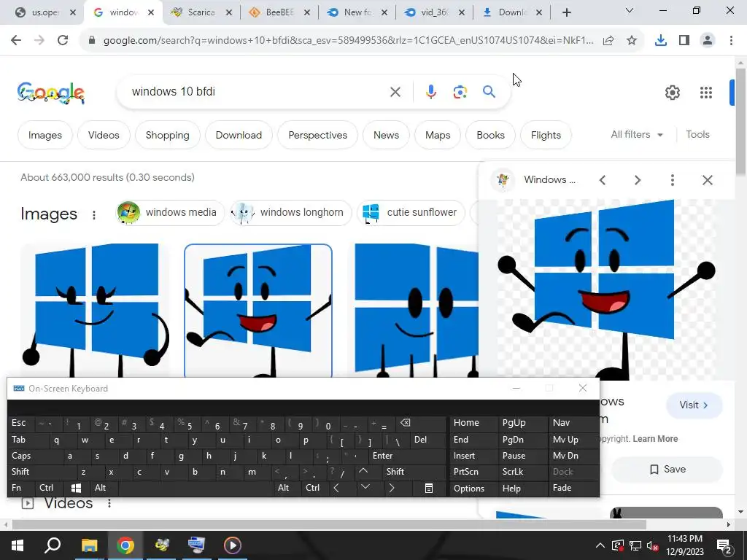
Task: Open Google Lens image search
Action: [x=460, y=91]
